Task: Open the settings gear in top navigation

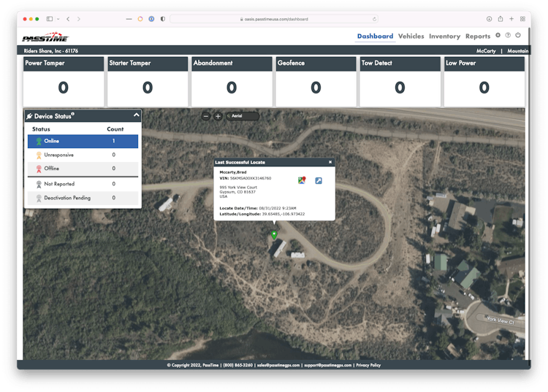Action: (x=498, y=35)
